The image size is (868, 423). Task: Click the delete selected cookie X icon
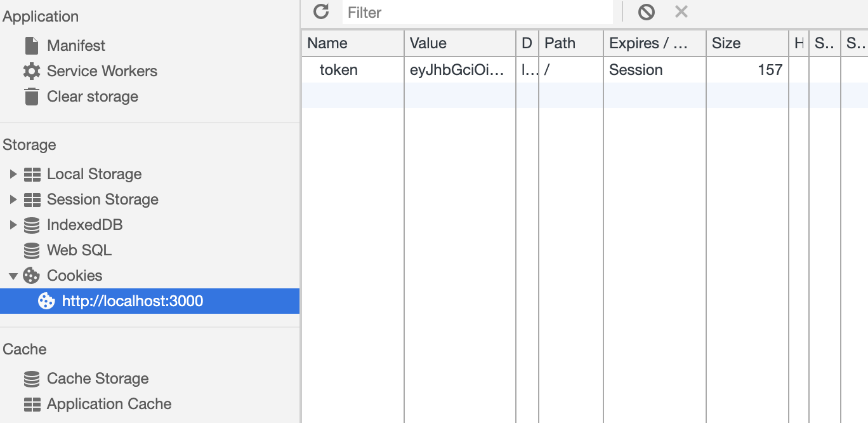tap(681, 11)
